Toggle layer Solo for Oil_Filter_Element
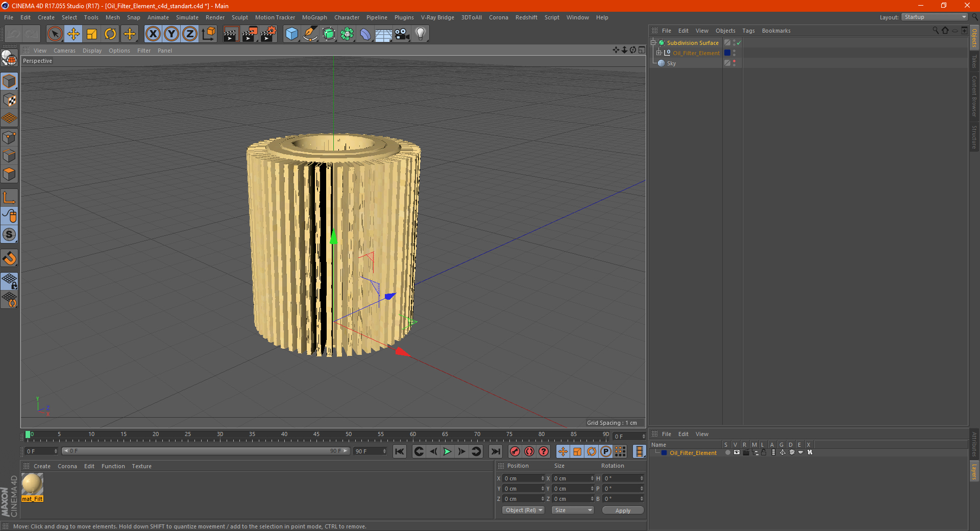Image resolution: width=980 pixels, height=531 pixels. 727,452
